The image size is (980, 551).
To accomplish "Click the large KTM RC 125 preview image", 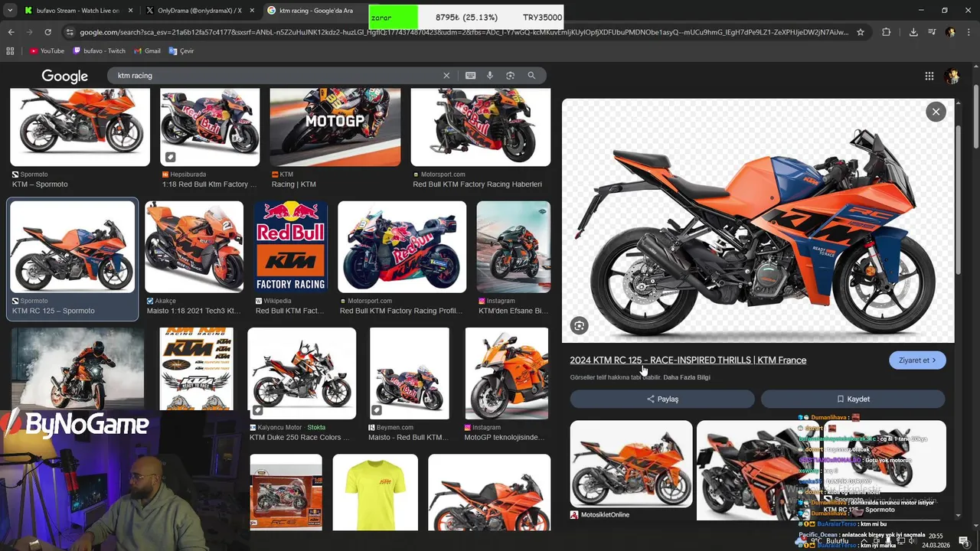I will [x=758, y=220].
